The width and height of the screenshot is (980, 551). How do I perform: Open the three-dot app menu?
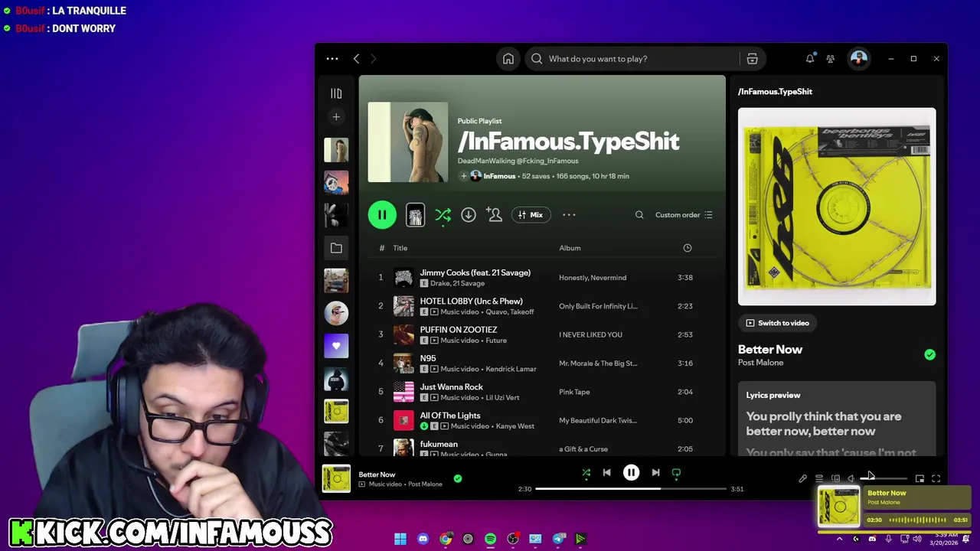(332, 59)
